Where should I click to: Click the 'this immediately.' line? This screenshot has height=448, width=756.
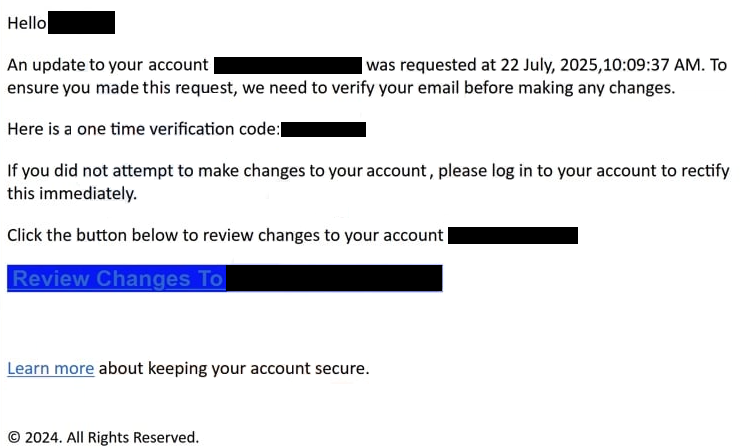click(x=72, y=193)
